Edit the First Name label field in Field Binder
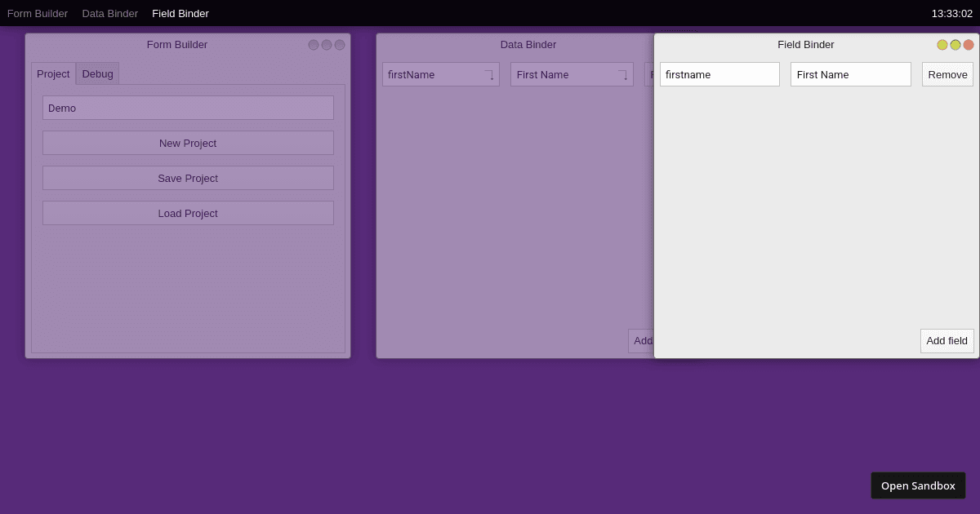 (851, 74)
